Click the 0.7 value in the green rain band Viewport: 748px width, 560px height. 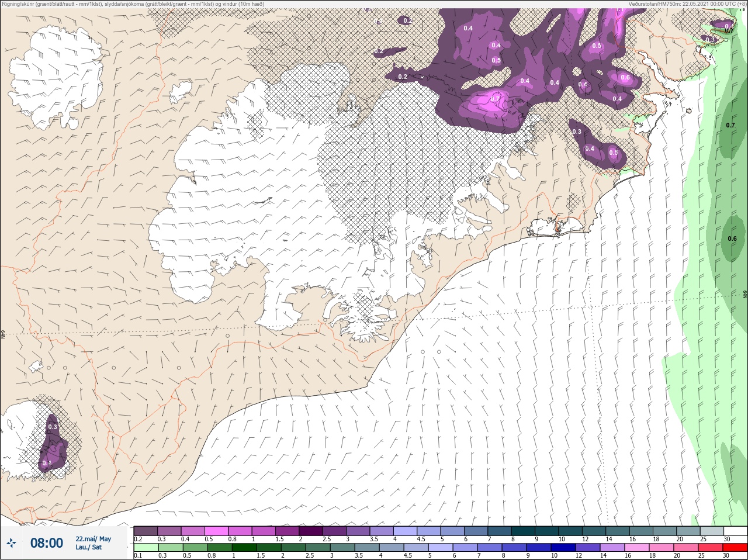tap(730, 125)
